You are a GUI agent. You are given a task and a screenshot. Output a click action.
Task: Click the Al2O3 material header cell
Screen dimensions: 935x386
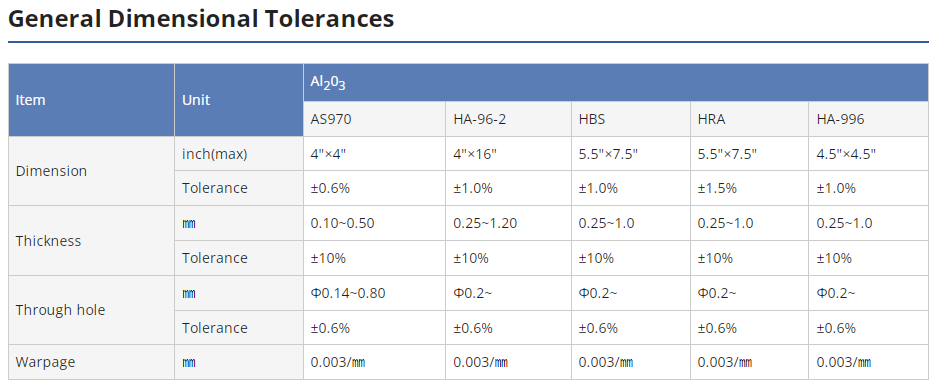616,83
